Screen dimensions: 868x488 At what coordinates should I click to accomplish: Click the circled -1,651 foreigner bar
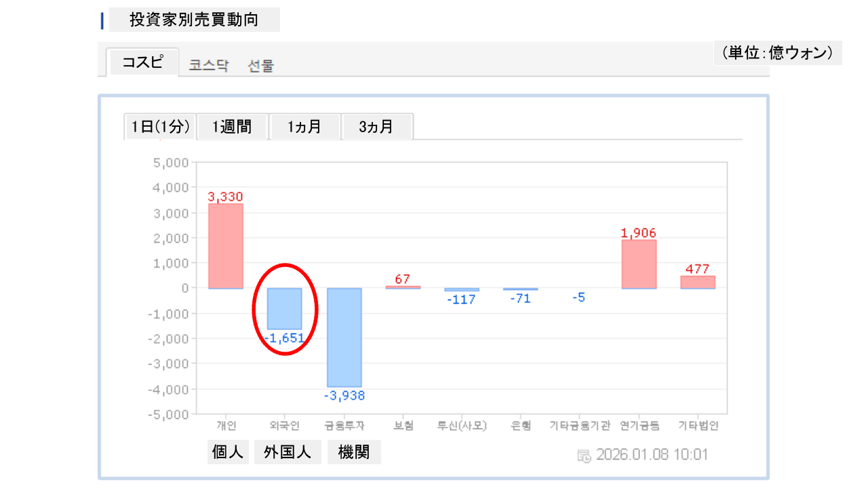[x=284, y=308]
